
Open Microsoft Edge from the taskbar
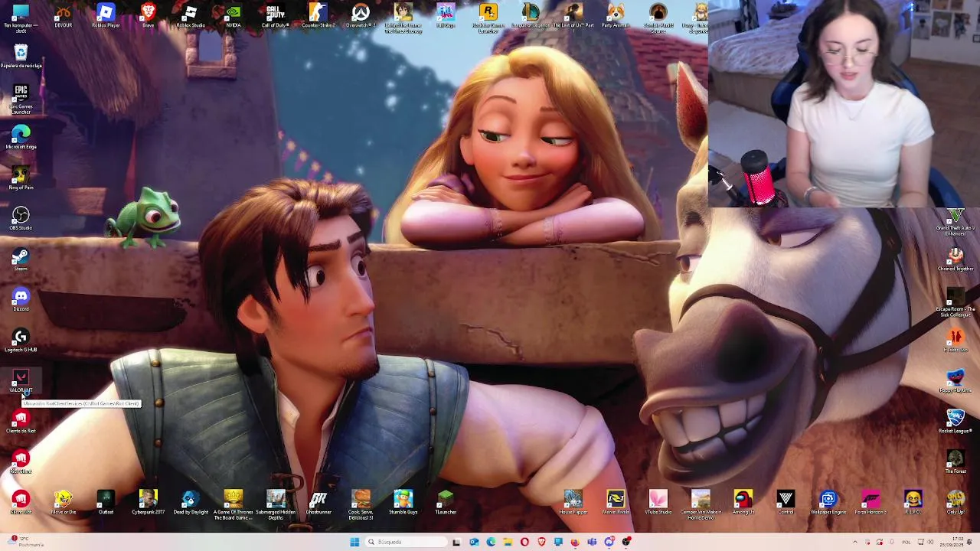coord(491,542)
